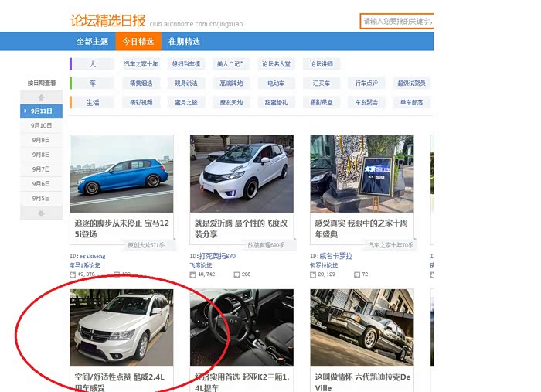
Task: Open article 感受真实 我眼中的之家十周年盛典
Action: pyautogui.click(x=361, y=228)
